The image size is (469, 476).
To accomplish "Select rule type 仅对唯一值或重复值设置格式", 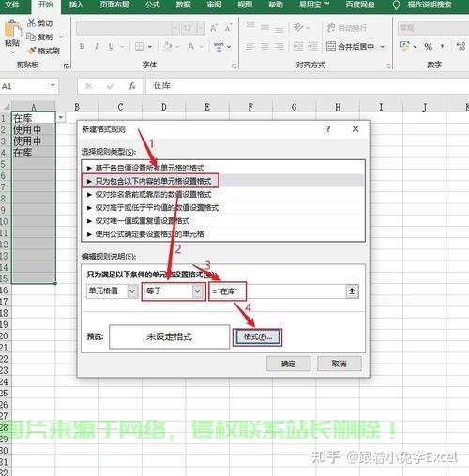I will click(x=223, y=221).
